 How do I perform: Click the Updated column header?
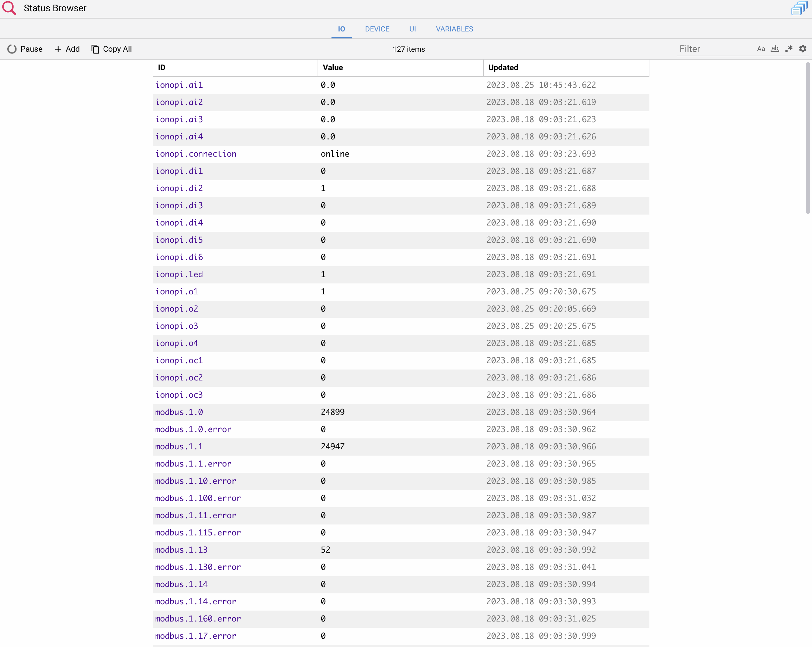pyautogui.click(x=566, y=68)
